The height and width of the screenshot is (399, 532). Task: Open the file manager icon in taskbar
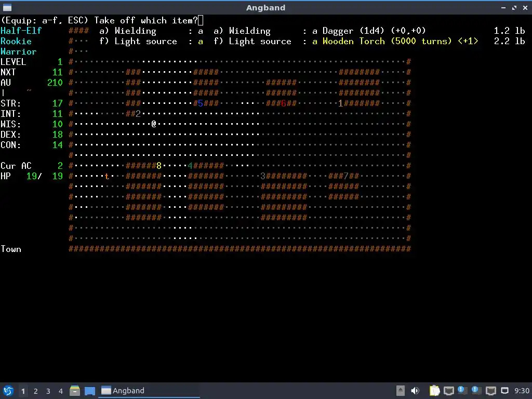tap(75, 391)
